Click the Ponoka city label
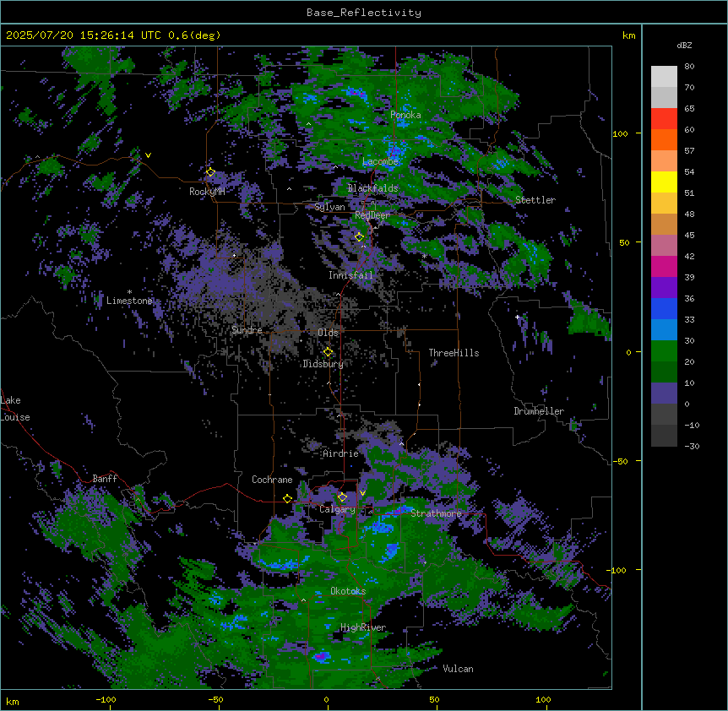This screenshot has width=728, height=711. tap(405, 115)
